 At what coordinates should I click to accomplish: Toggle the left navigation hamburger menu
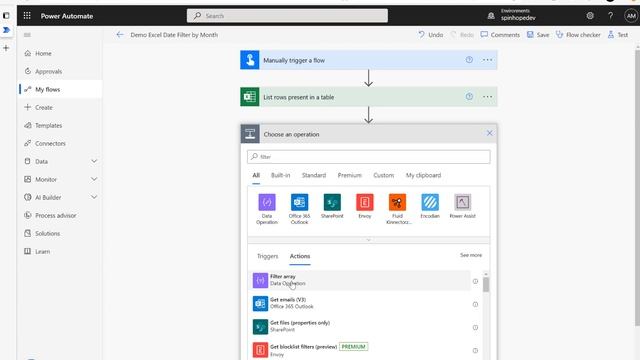click(x=27, y=35)
